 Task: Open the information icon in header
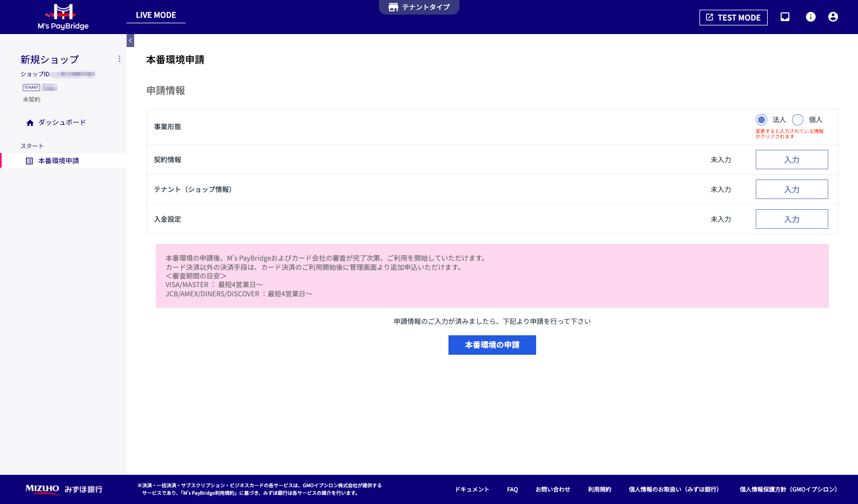(810, 17)
